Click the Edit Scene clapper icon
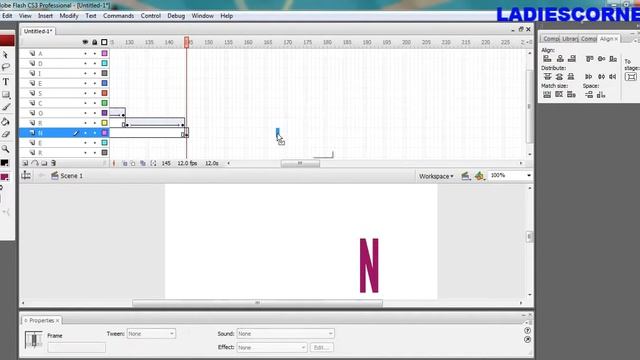This screenshot has width=640, height=360. [x=465, y=176]
